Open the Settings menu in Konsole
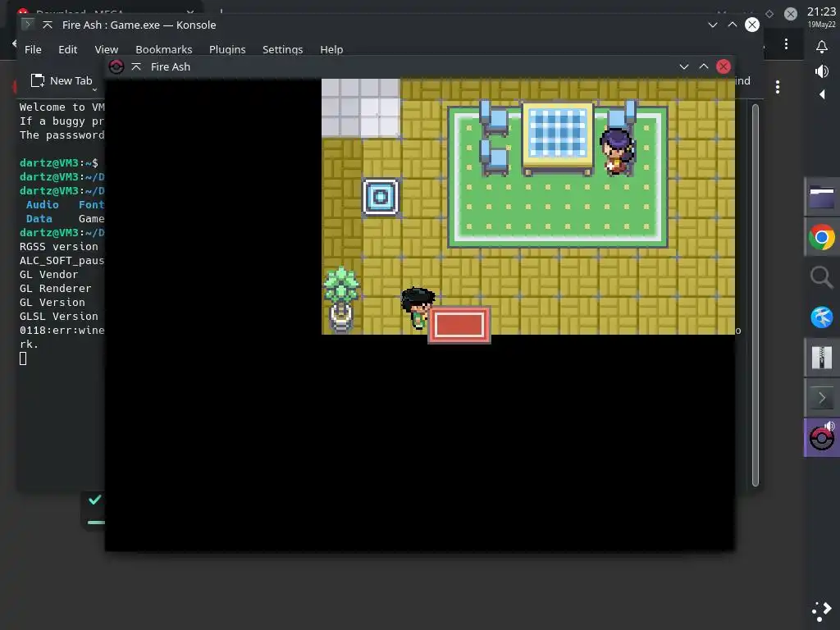The width and height of the screenshot is (840, 630). point(282,49)
